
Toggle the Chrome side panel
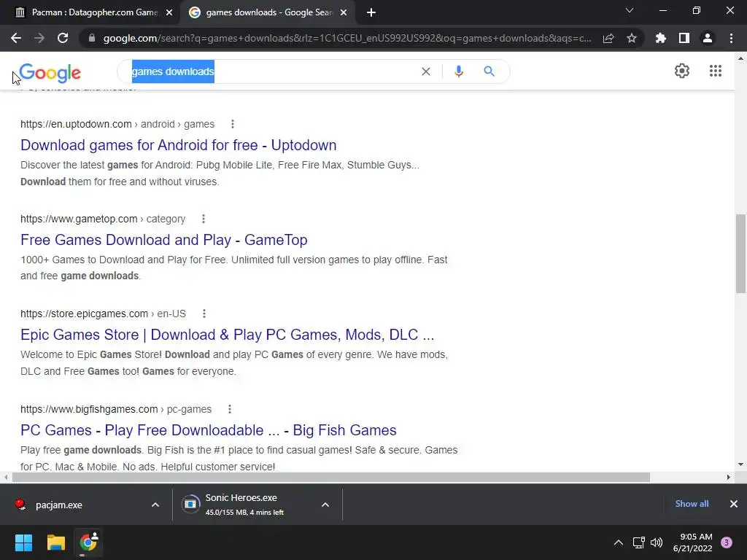coord(684,38)
